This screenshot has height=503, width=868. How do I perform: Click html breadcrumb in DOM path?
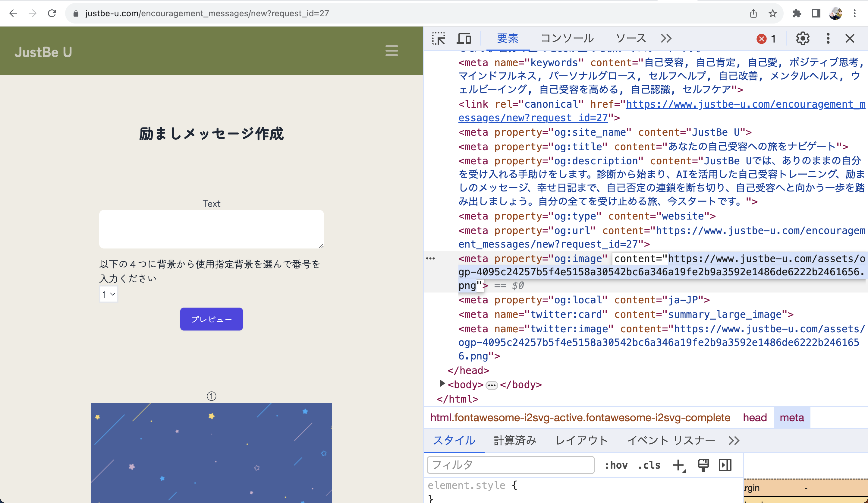click(x=580, y=418)
